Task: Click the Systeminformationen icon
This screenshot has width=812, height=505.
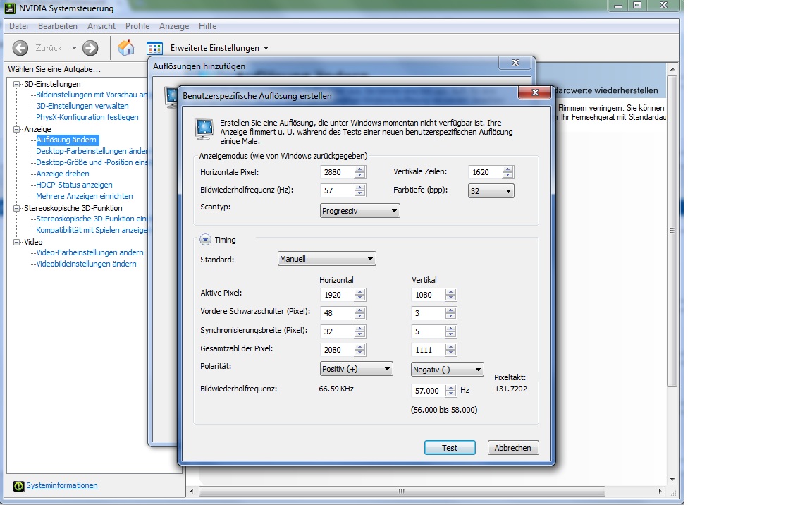Action: point(18,486)
